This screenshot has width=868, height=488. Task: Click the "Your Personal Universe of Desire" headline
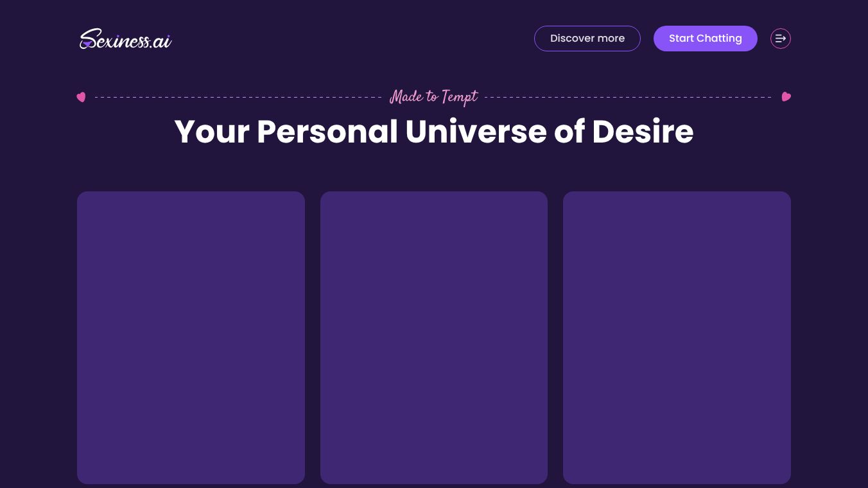point(434,132)
